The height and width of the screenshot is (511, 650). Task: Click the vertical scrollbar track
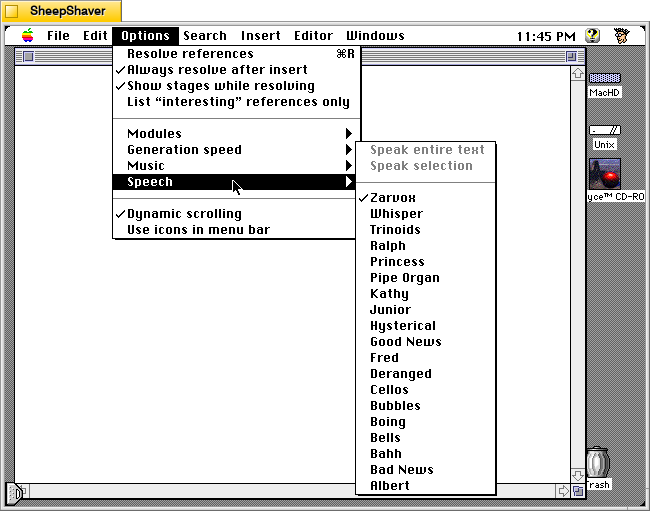click(x=578, y=274)
